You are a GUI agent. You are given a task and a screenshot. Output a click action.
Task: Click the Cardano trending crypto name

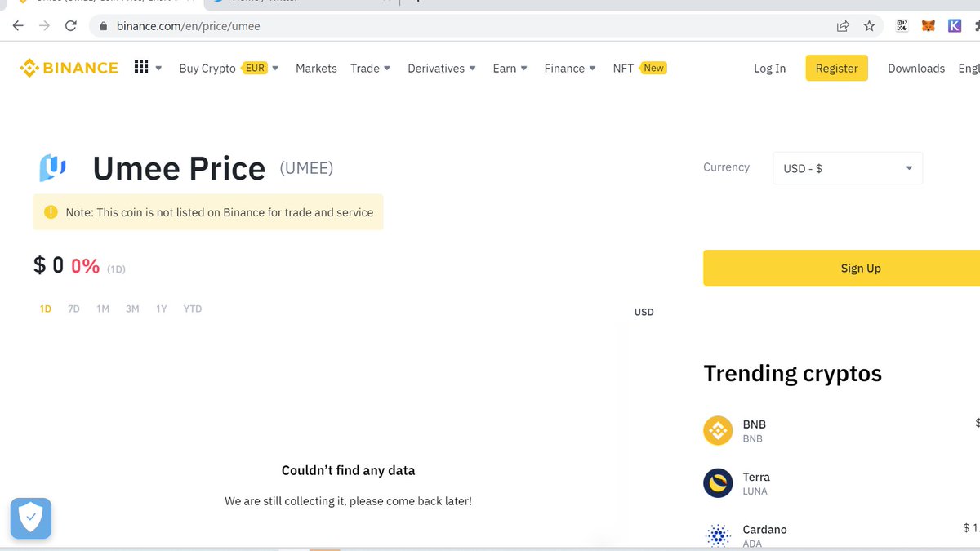[764, 530]
